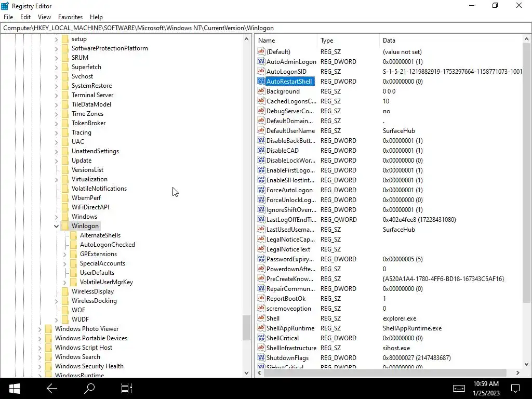Click the WirelessDisplay folder icon
Screen dimensions: 532x399
(65, 291)
